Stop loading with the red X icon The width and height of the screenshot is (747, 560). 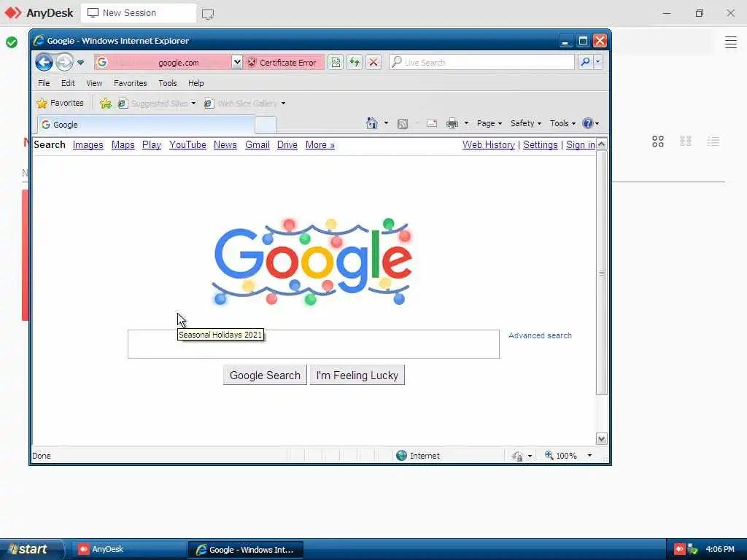click(x=373, y=63)
